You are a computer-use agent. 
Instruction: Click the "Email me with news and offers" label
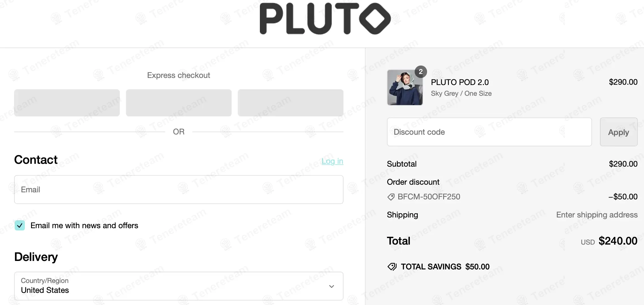tap(84, 225)
